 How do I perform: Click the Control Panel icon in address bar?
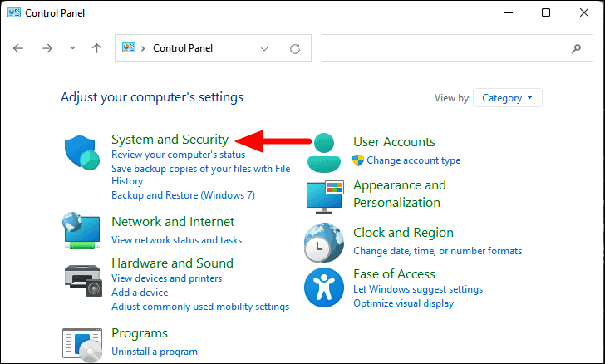pos(129,48)
